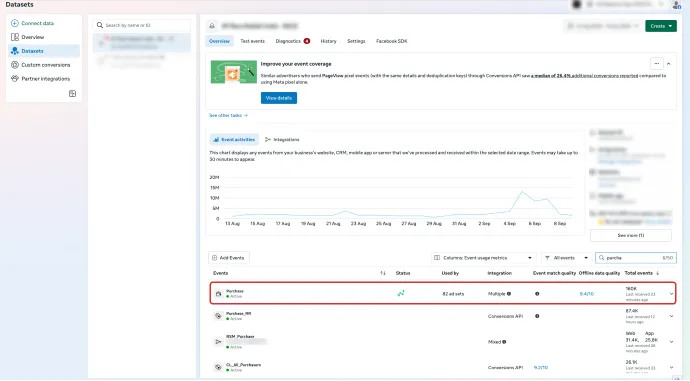Viewport: 690px width, 381px height.
Task: Open the Create dropdown button
Action: 661,26
